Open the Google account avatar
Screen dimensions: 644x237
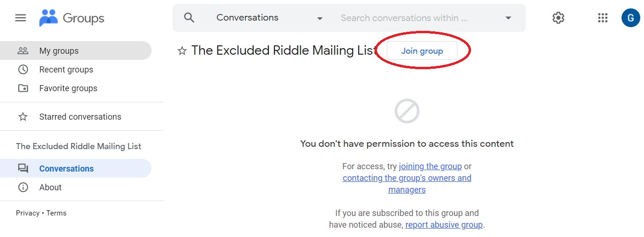(630, 18)
